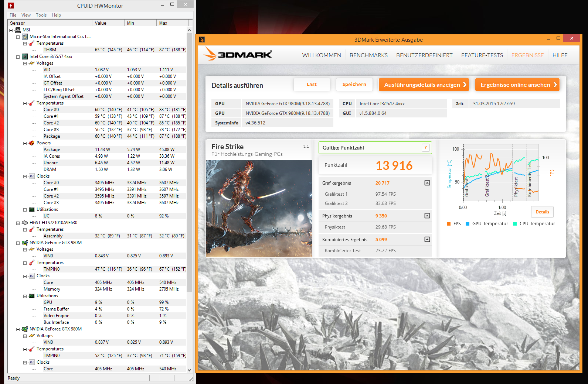Collapse the HGST HTS721010A9E630 node
Screen dimensions: 588x384
tap(18, 223)
